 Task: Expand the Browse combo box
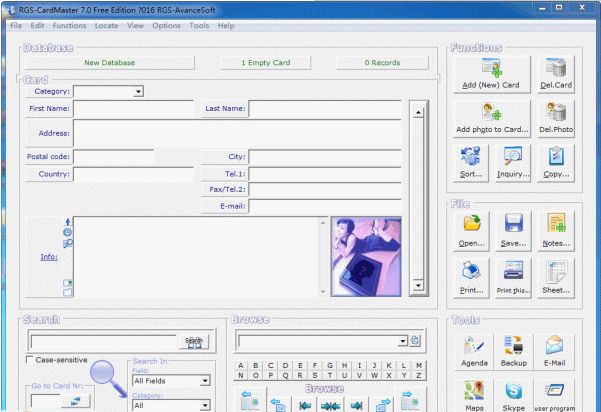402,341
